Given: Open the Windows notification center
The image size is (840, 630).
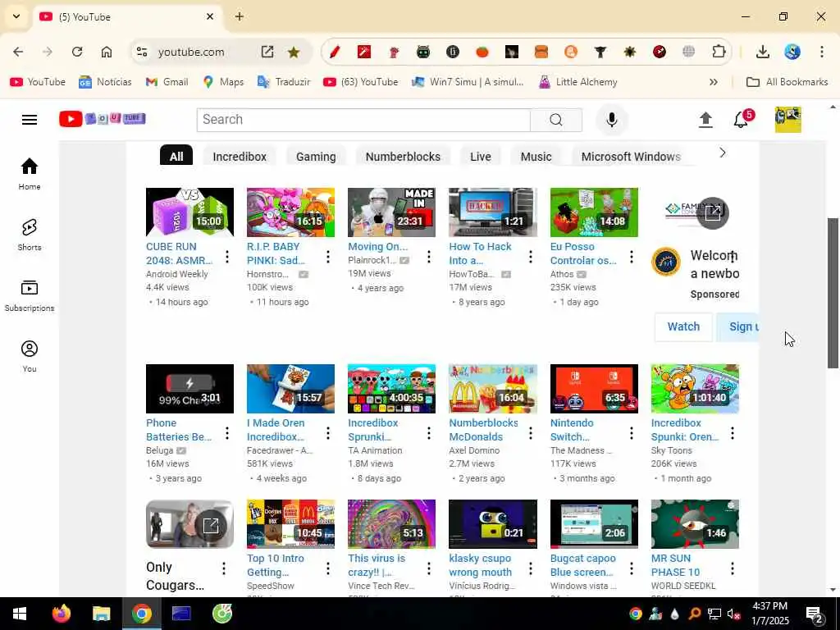Looking at the screenshot, I should pyautogui.click(x=815, y=614).
